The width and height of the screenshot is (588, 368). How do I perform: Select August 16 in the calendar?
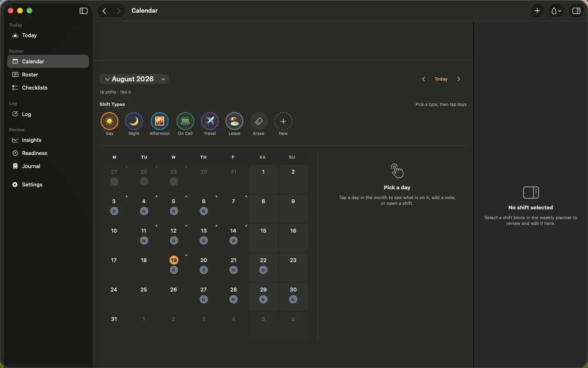(294, 238)
